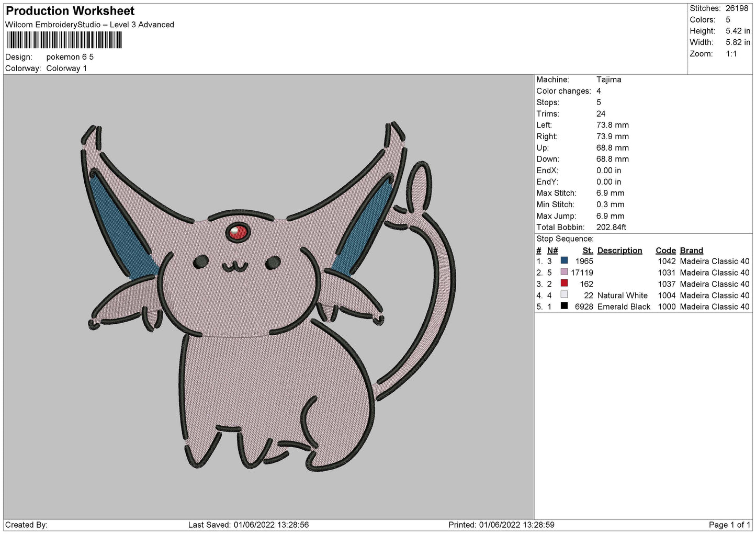Click the Total Bobbin value 202.84ft
This screenshot has height=534, width=756.
pos(611,228)
